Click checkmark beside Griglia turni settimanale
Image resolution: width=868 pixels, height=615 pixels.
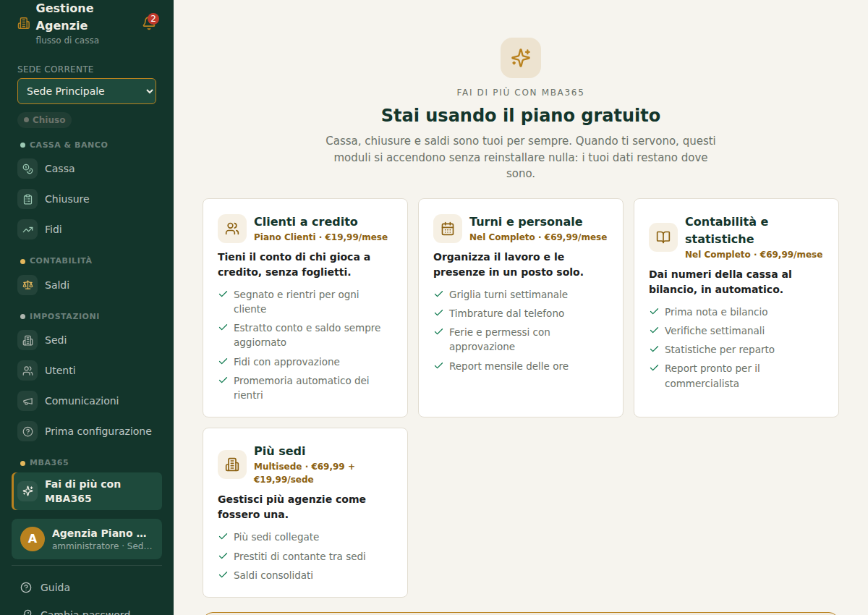click(x=438, y=294)
